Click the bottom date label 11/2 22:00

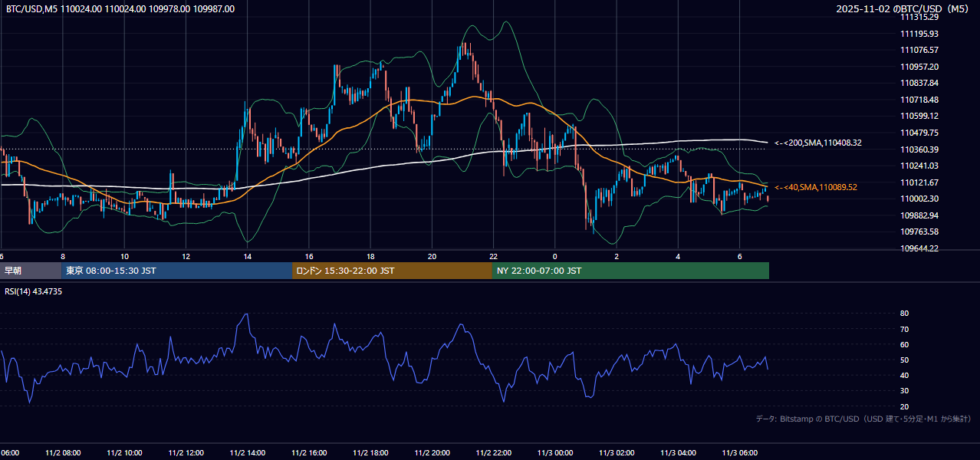click(494, 452)
